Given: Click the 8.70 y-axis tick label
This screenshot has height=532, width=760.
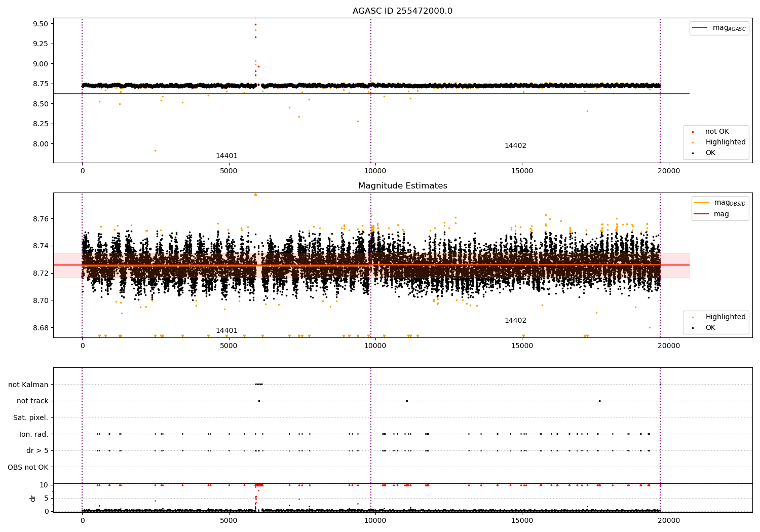Looking at the screenshot, I should coord(40,300).
